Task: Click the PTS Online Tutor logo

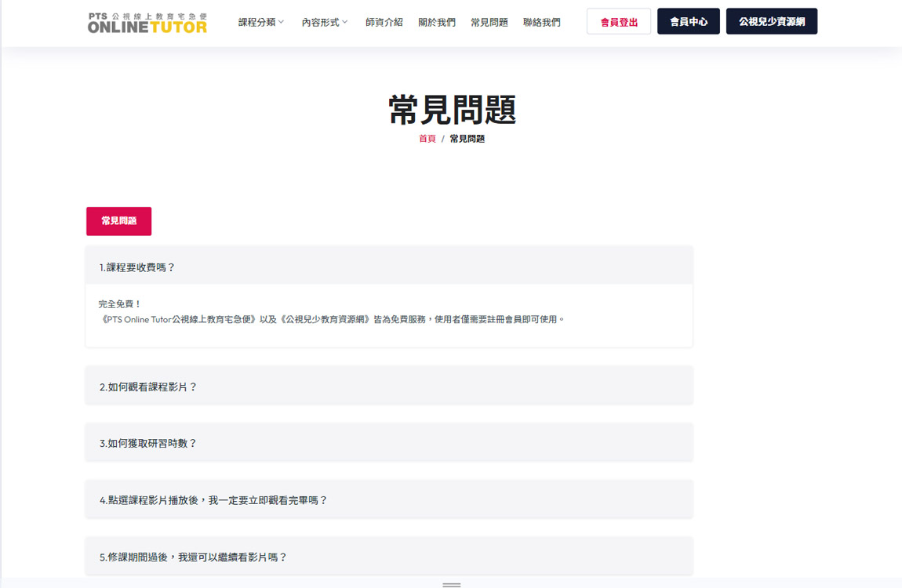Action: point(147,22)
